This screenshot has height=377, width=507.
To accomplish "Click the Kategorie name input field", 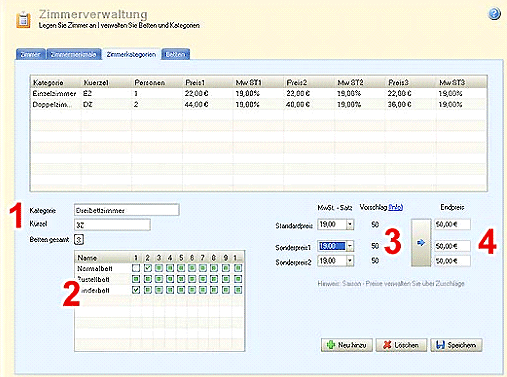I will [x=127, y=210].
